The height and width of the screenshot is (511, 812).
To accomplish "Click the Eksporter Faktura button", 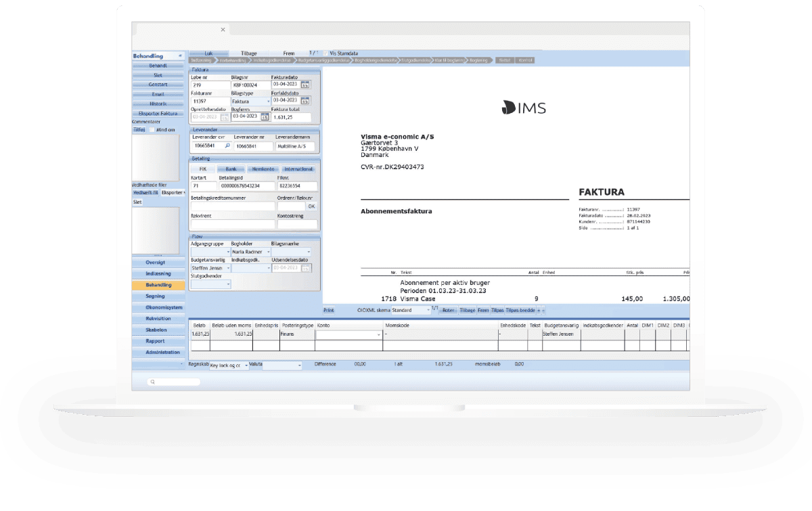I will [157, 113].
